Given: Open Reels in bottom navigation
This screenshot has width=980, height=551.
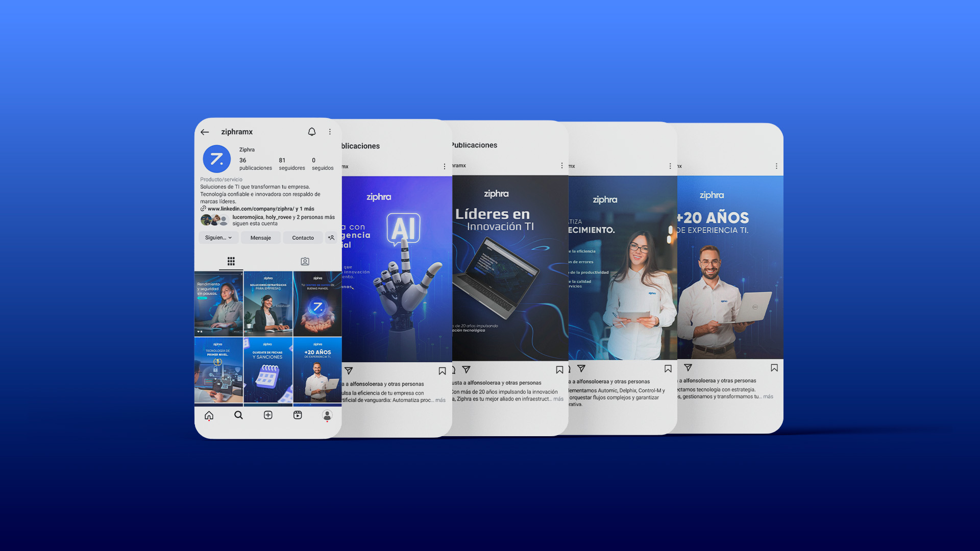Looking at the screenshot, I should pos(298,415).
